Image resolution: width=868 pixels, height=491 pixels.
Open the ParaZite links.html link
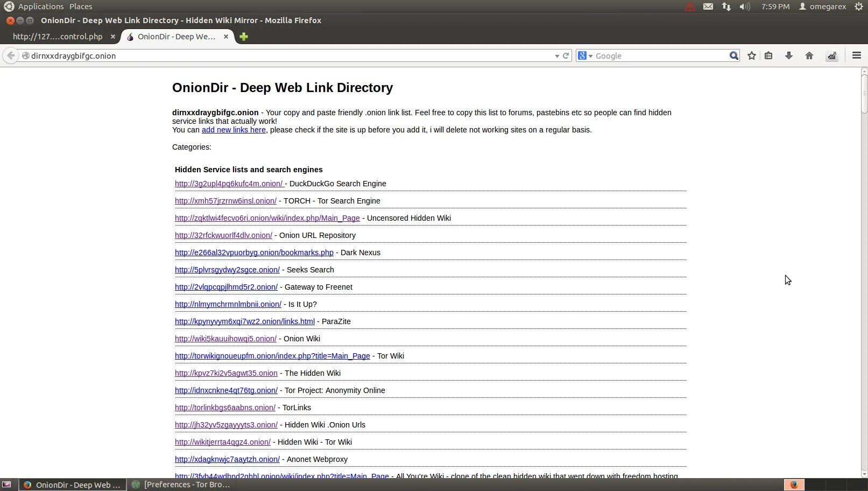tap(245, 321)
